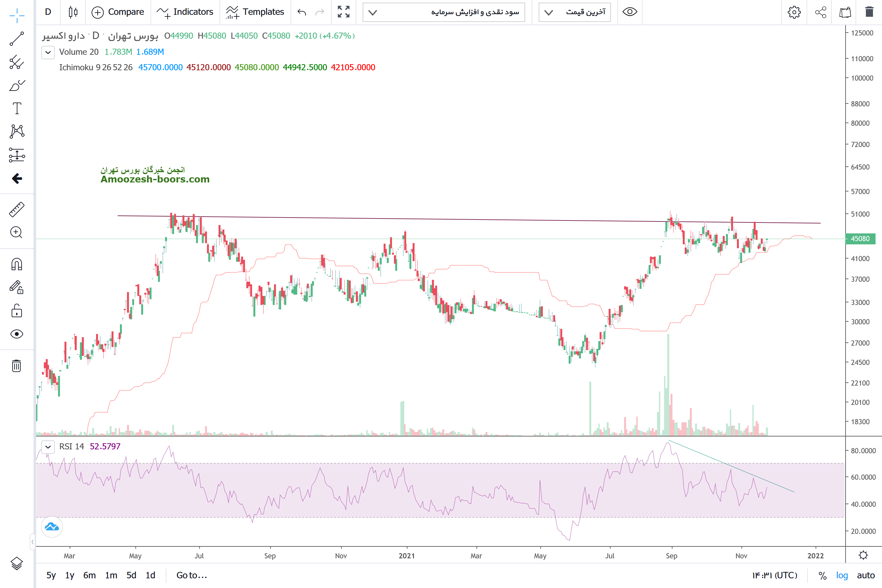882x588 pixels.
Task: Toggle auto scale for chart
Action: (866, 575)
